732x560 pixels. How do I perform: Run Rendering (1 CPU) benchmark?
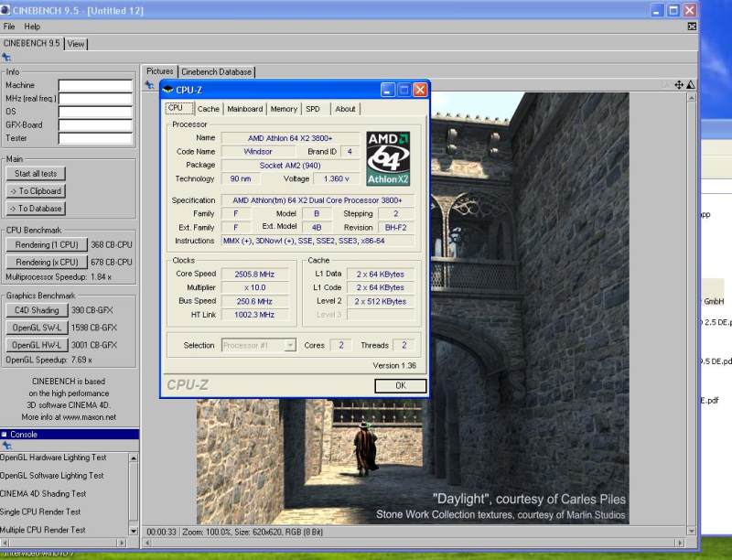tap(47, 244)
